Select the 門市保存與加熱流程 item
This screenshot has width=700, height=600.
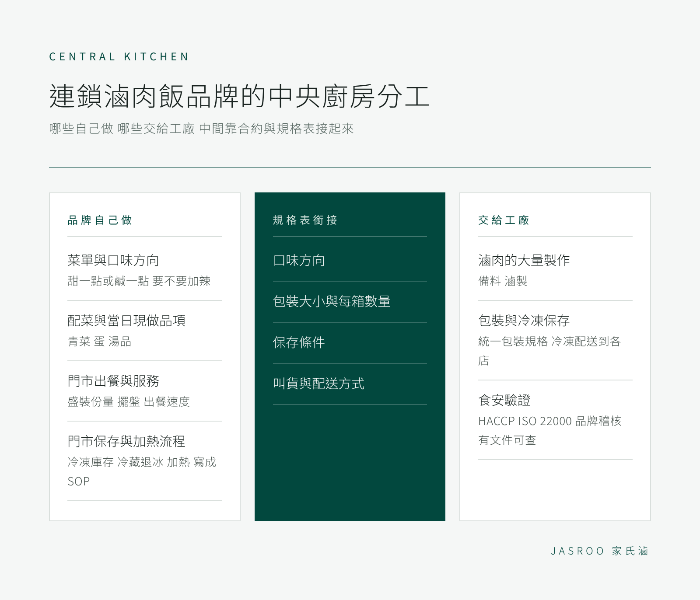tap(126, 442)
